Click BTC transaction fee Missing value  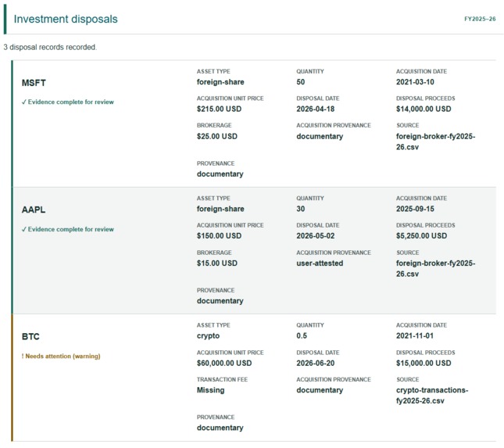(210, 390)
